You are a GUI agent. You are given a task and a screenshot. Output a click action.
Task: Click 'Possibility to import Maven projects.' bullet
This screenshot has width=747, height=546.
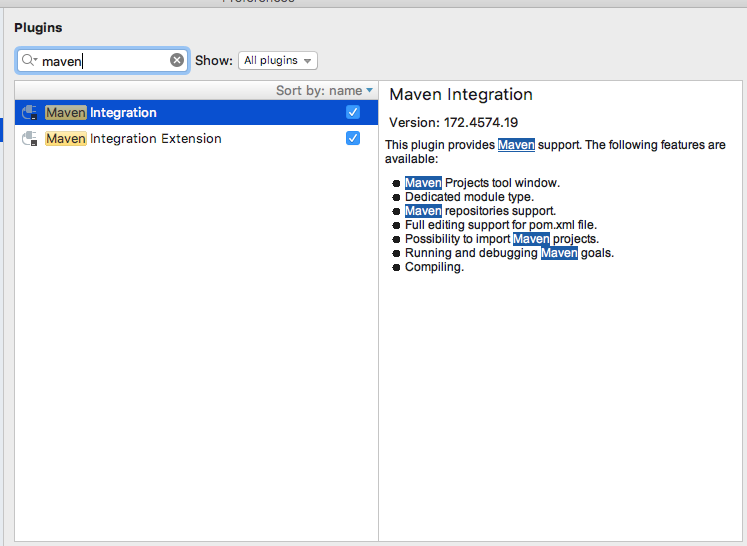point(502,239)
